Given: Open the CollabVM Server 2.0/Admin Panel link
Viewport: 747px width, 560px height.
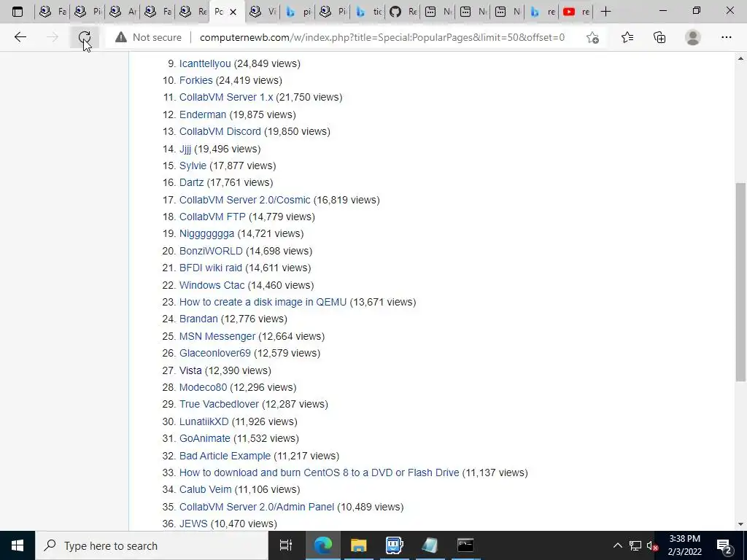Looking at the screenshot, I should click(x=256, y=507).
